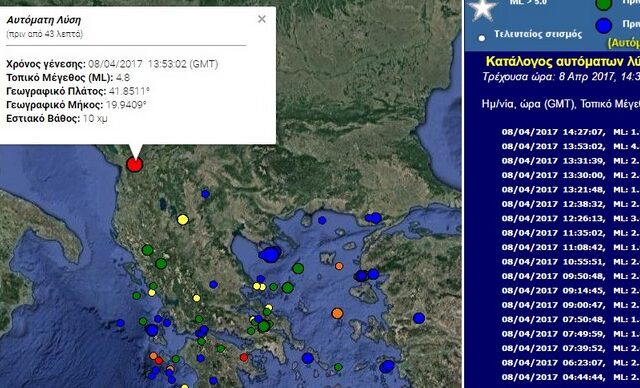Click the Χρόνος γένεσης timestamp in popup

(153, 64)
